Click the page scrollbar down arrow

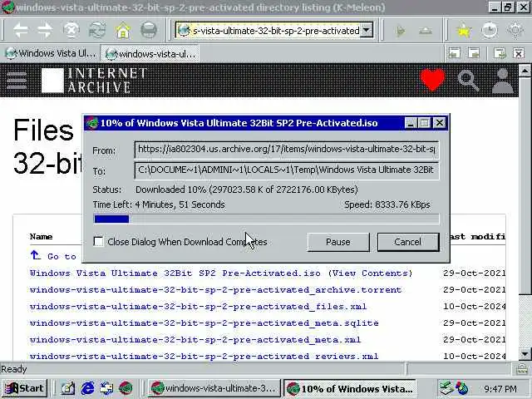[525, 355]
